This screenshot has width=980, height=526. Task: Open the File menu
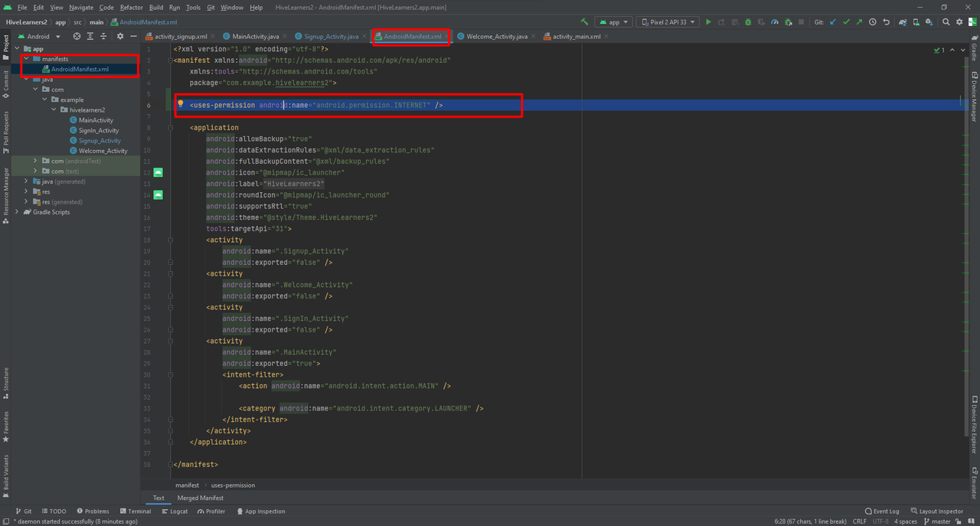click(x=22, y=7)
